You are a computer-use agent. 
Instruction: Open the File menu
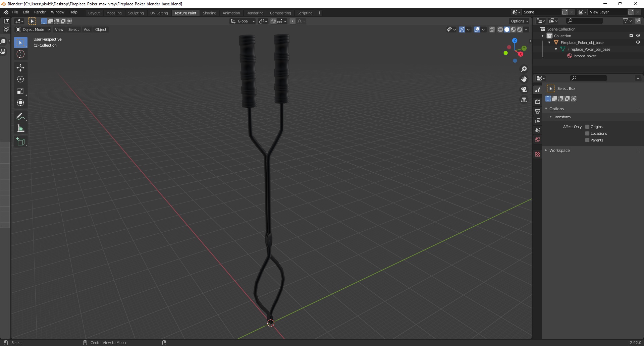tap(15, 12)
